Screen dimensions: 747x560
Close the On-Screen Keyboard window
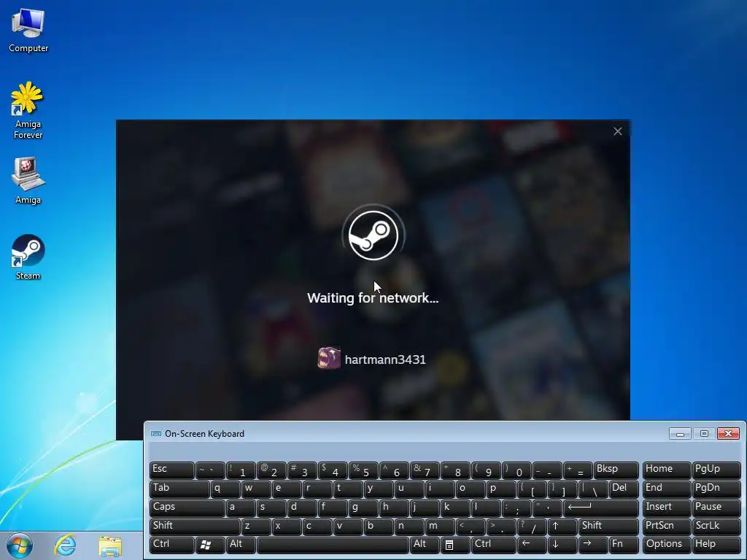pos(728,433)
